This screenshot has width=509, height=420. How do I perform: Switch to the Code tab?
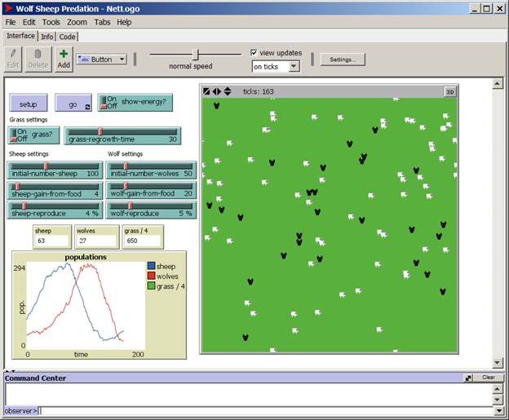tap(68, 37)
